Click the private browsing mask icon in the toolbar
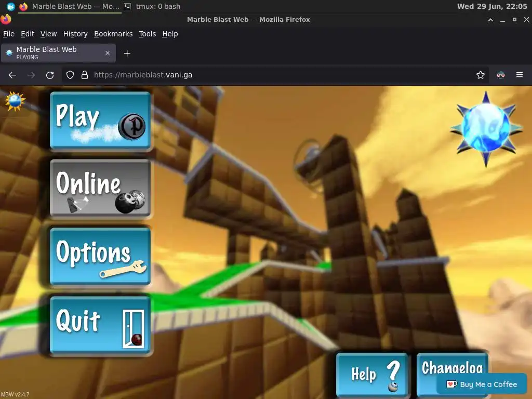 pos(501,75)
